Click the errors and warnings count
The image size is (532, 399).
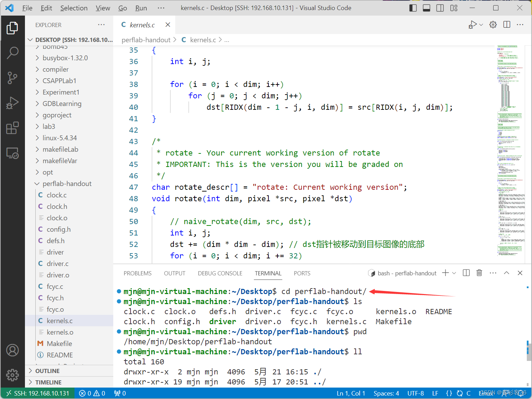(92, 393)
